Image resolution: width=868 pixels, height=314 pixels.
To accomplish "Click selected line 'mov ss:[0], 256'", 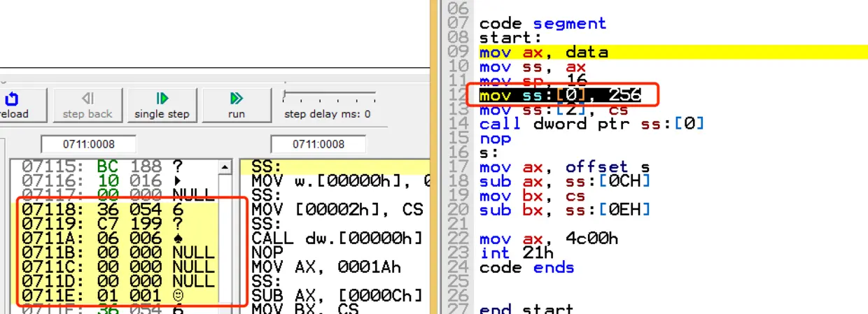I will (560, 95).
